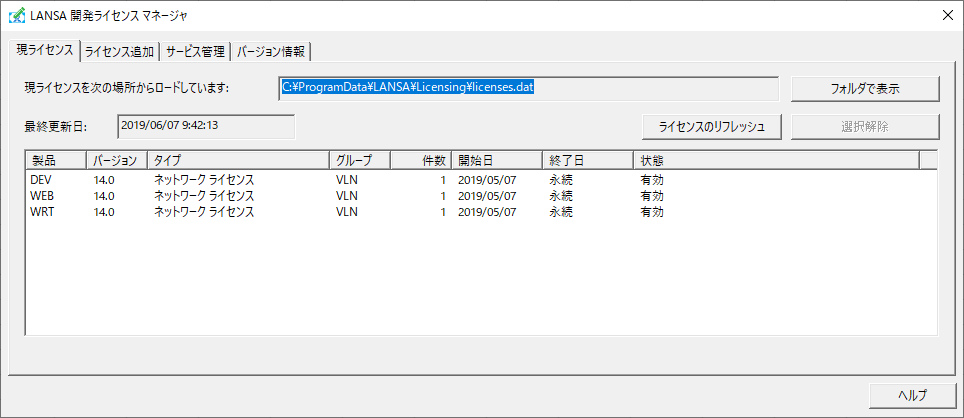Sort list by 製品 column header
The height and width of the screenshot is (418, 964).
tap(55, 160)
